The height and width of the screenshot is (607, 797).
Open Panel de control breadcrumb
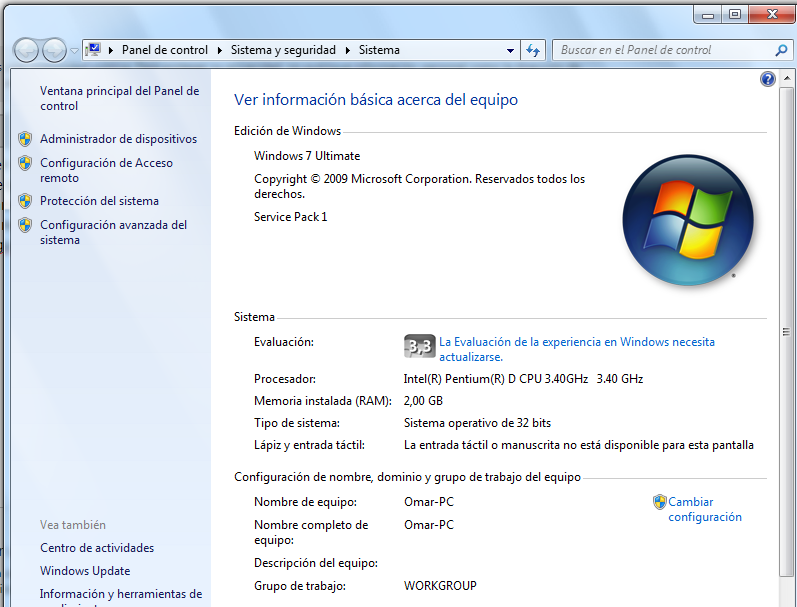click(165, 50)
